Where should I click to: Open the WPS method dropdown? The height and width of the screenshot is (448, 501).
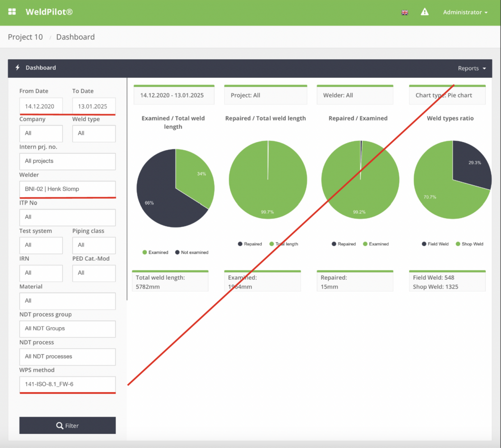coord(68,384)
